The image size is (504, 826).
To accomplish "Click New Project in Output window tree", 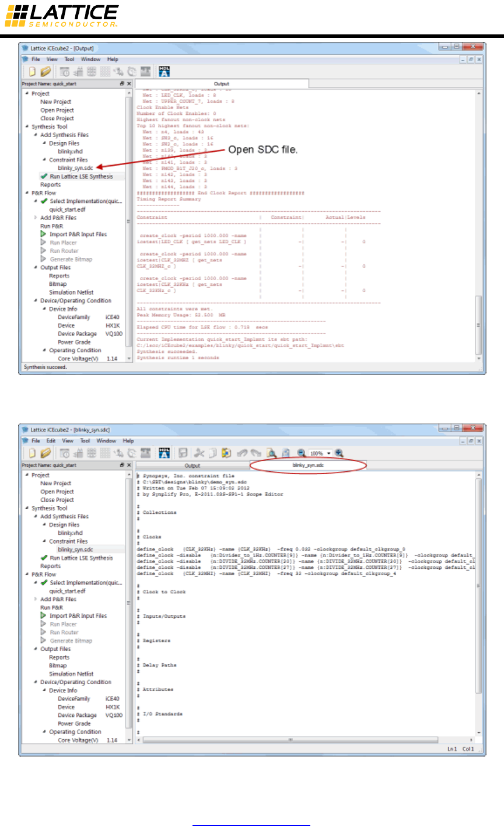I will (x=56, y=102).
